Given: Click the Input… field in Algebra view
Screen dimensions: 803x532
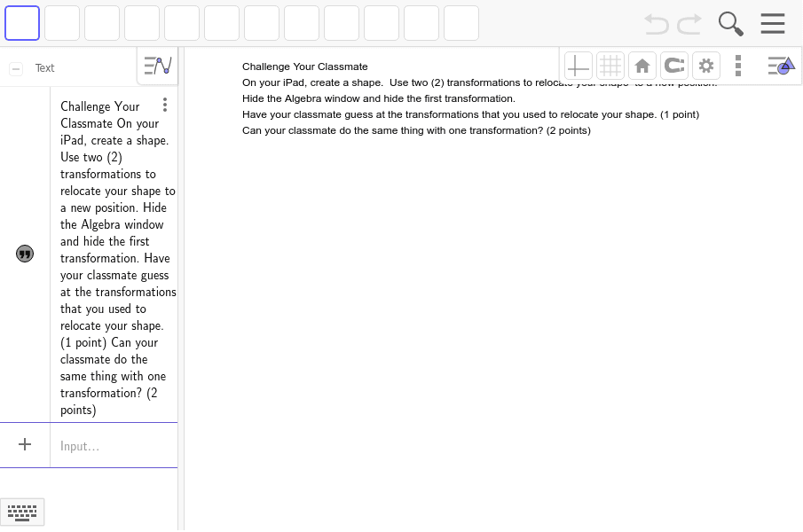Looking at the screenshot, I should pyautogui.click(x=114, y=445).
